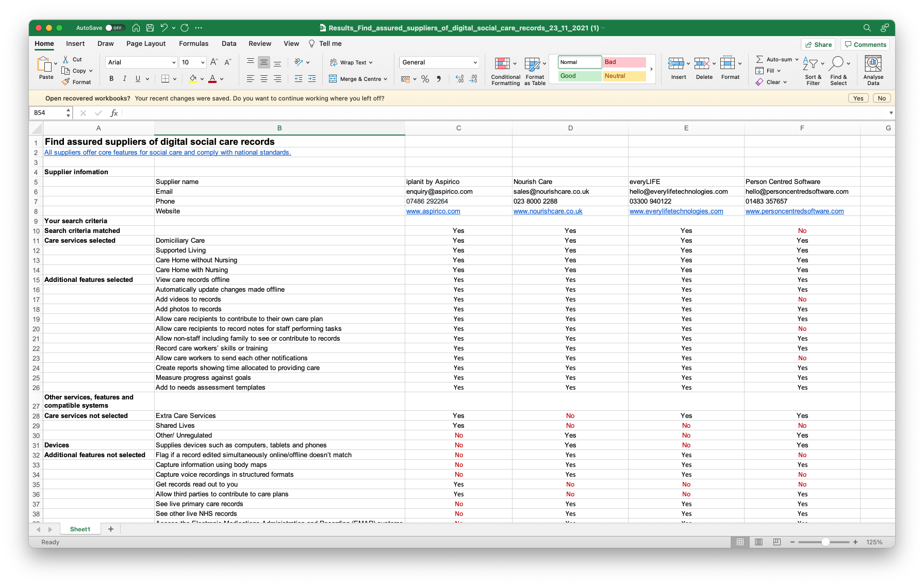Click the decrease indent icon
The height and width of the screenshot is (586, 924).
point(299,79)
